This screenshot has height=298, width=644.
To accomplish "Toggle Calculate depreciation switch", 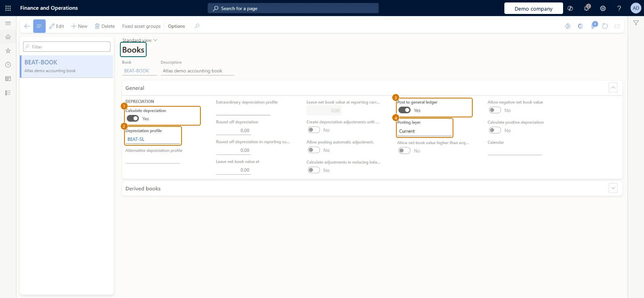I will (x=133, y=119).
